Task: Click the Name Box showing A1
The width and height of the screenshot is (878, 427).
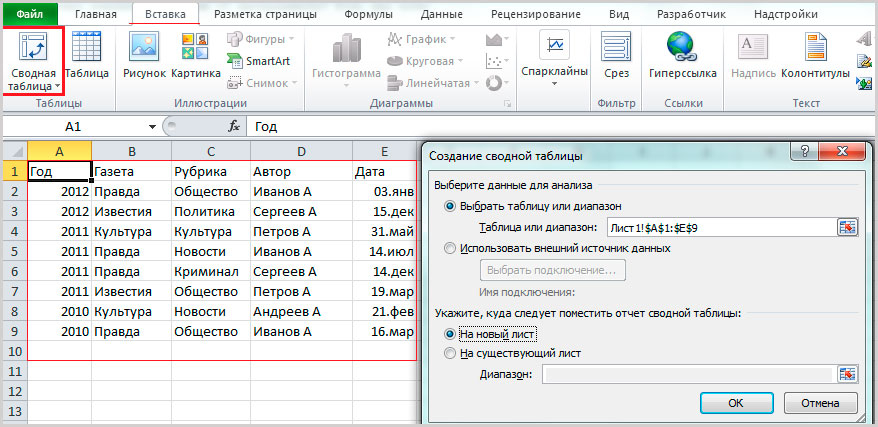Action: (73, 127)
